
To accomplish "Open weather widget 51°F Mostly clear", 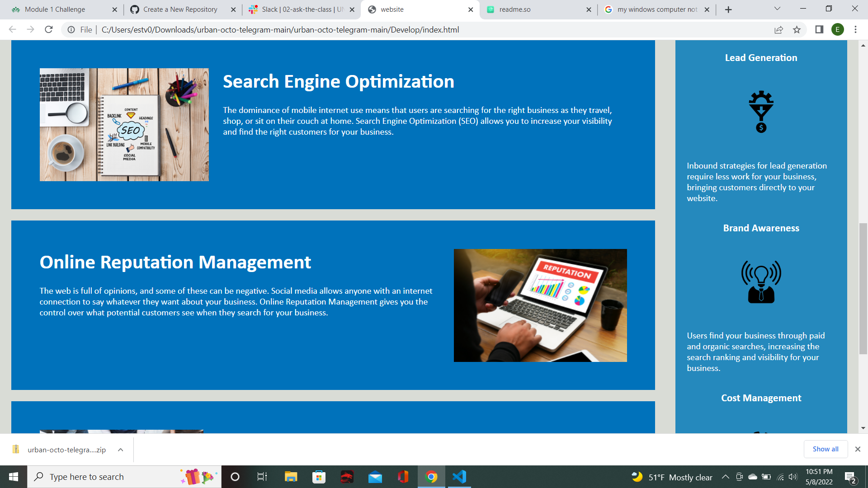I will point(672,477).
